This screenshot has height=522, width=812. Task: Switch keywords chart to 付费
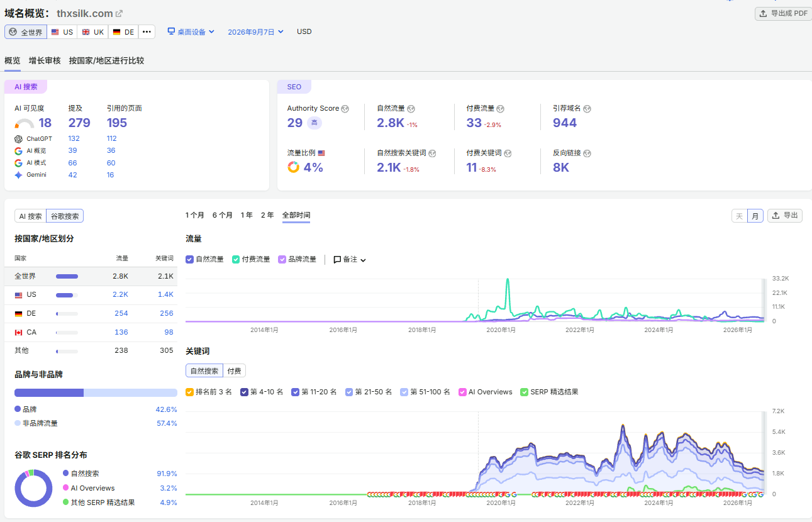click(x=234, y=371)
